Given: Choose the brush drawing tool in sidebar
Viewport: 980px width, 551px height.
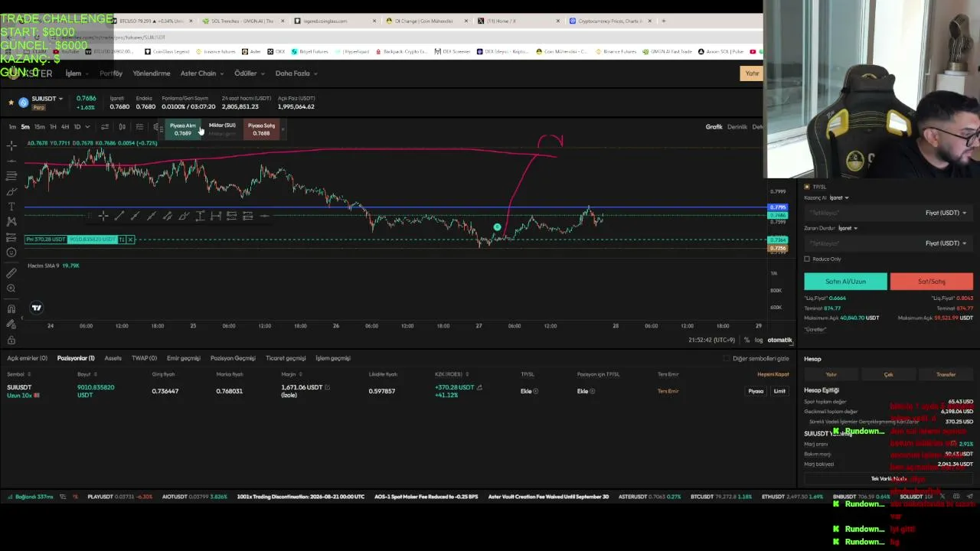Looking at the screenshot, I should 11,191.
